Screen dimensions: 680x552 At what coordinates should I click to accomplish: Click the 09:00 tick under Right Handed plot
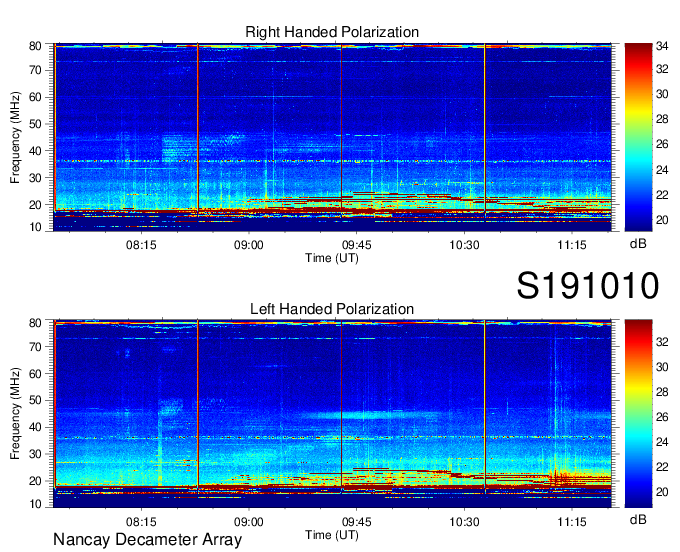click(248, 245)
